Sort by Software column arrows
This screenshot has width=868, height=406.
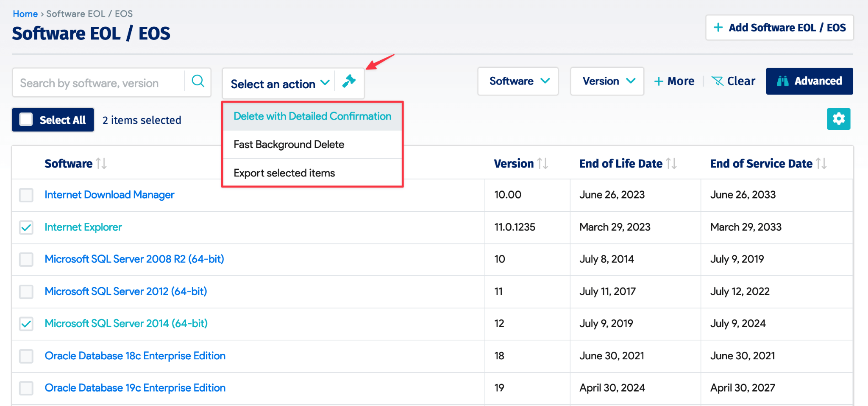(x=101, y=163)
